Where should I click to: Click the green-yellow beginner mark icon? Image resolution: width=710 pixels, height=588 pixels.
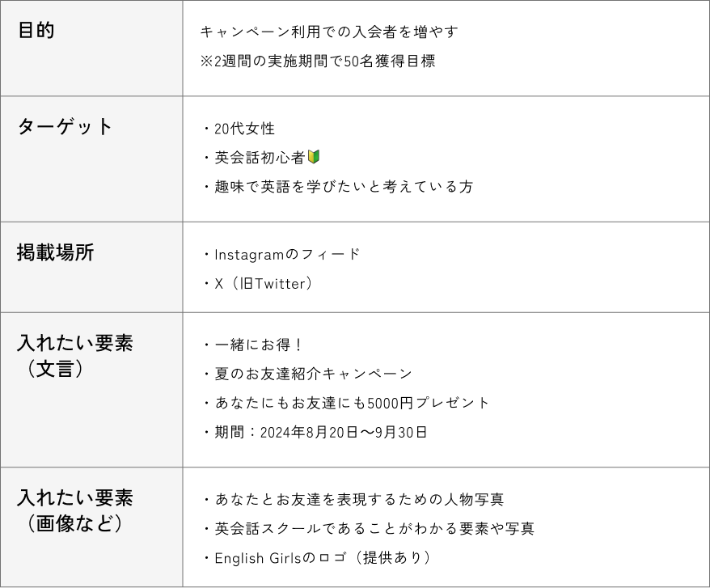pyautogui.click(x=314, y=157)
